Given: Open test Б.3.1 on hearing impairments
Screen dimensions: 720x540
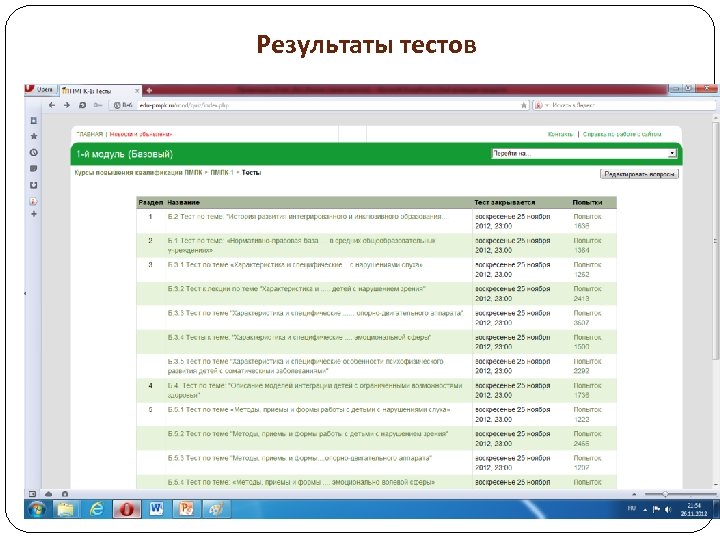Looking at the screenshot, I should click(295, 265).
